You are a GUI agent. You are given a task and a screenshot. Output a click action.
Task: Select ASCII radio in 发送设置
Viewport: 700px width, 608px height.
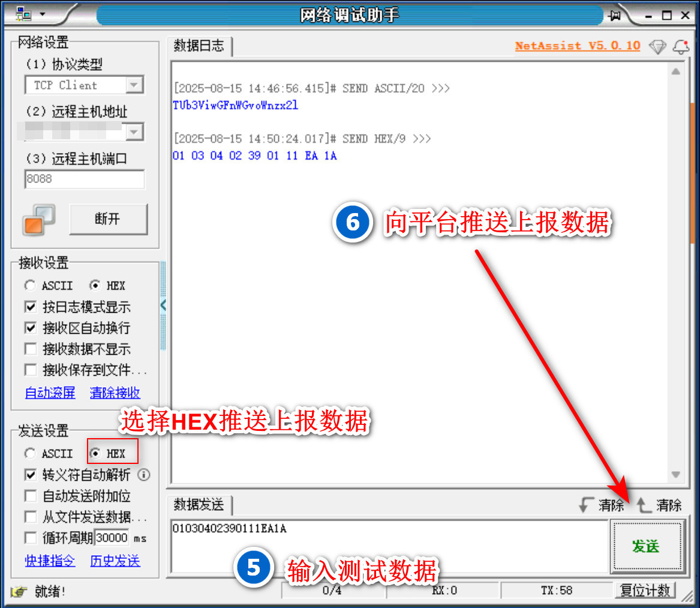(x=31, y=454)
